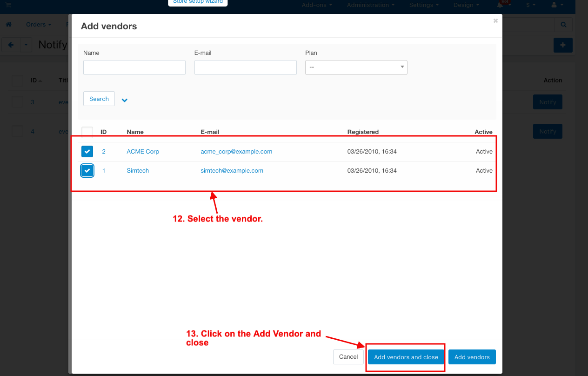This screenshot has width=588, height=376.
Task: Open the notifications bell icon
Action: coord(500,5)
